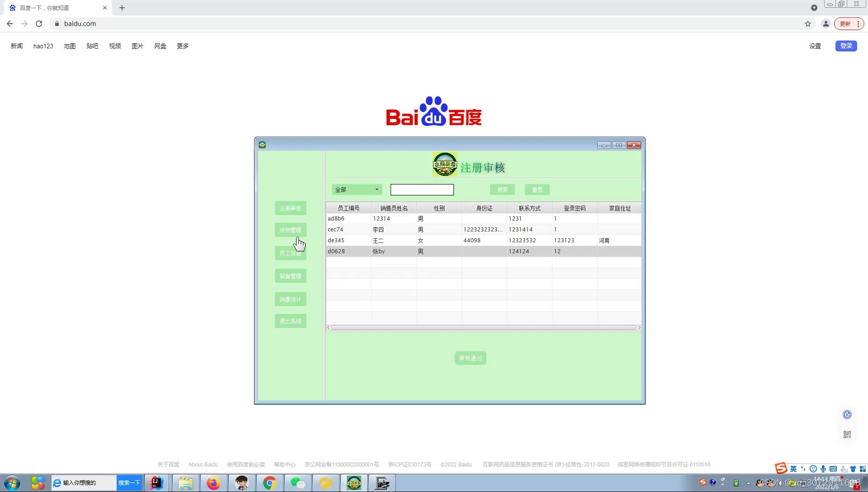The height and width of the screenshot is (492, 868).
Task: Select the row with employee cec74
Action: pyautogui.click(x=484, y=229)
